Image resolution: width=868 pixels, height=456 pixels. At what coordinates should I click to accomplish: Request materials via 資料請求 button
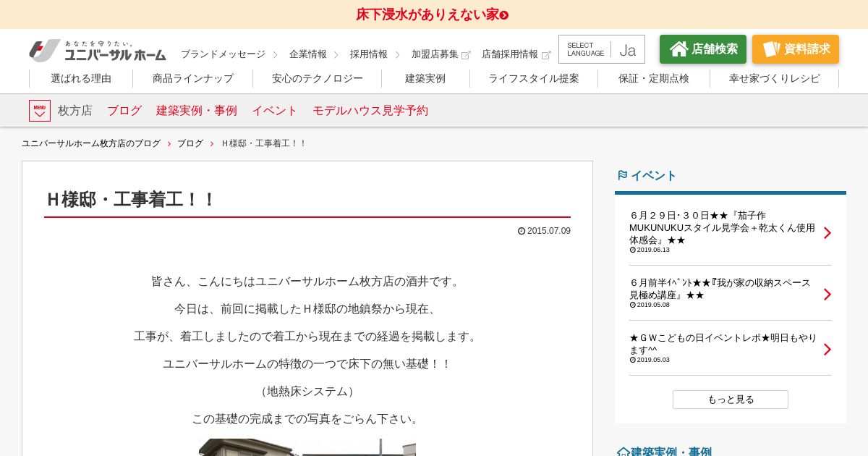point(796,49)
